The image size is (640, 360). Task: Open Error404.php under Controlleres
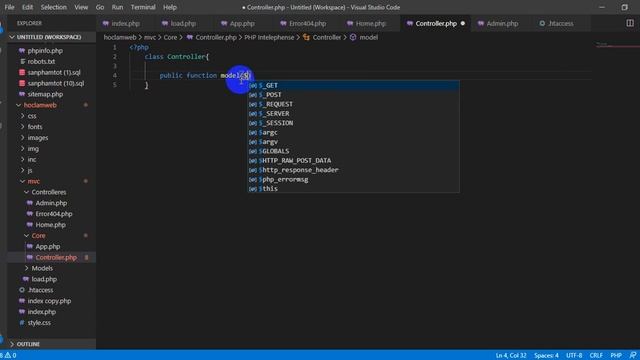pyautogui.click(x=53, y=214)
